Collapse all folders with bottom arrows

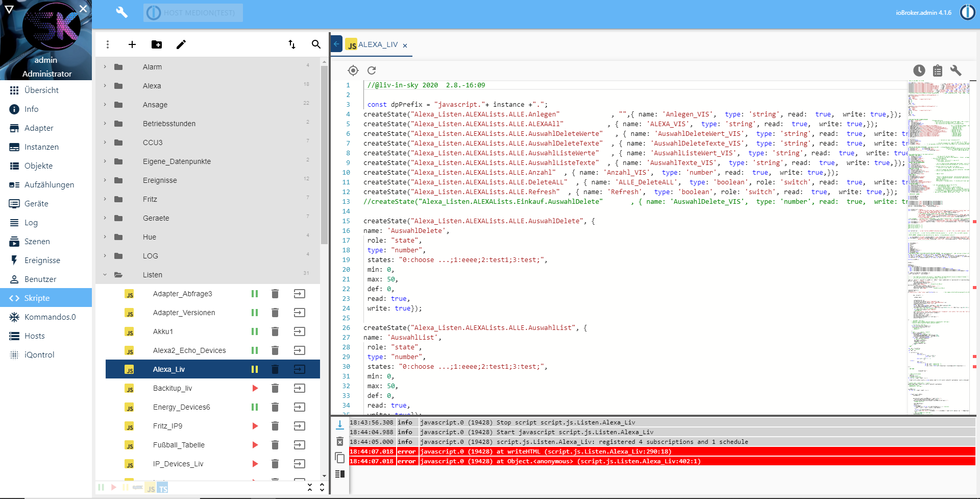(310, 487)
